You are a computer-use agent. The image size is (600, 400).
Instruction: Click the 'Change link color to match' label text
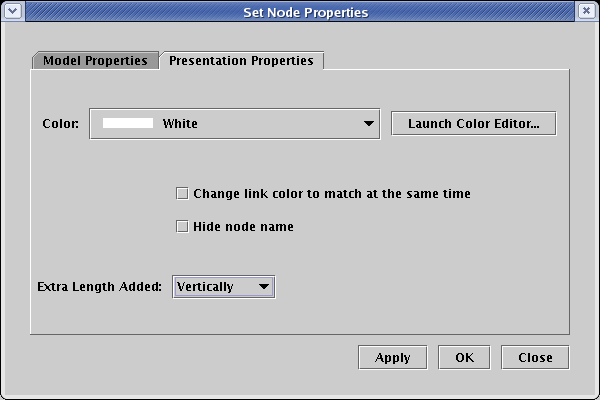coord(331,193)
